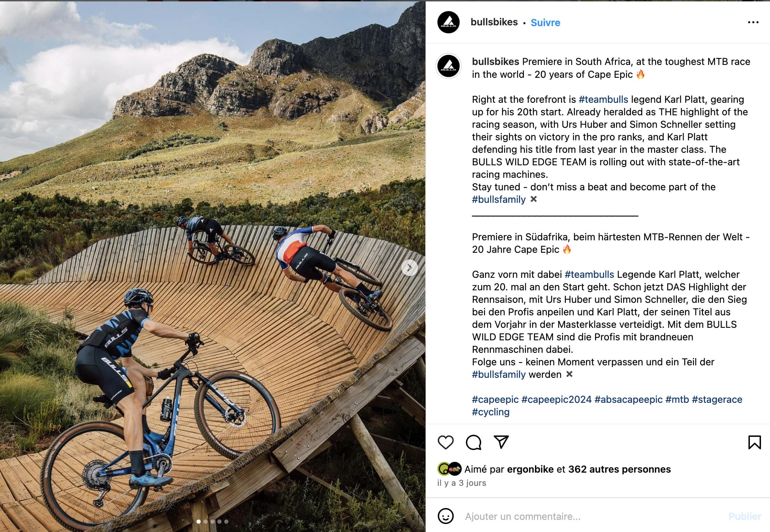This screenshot has width=770, height=532.
Task: Save post using the bookmark icon
Action: coord(754,442)
